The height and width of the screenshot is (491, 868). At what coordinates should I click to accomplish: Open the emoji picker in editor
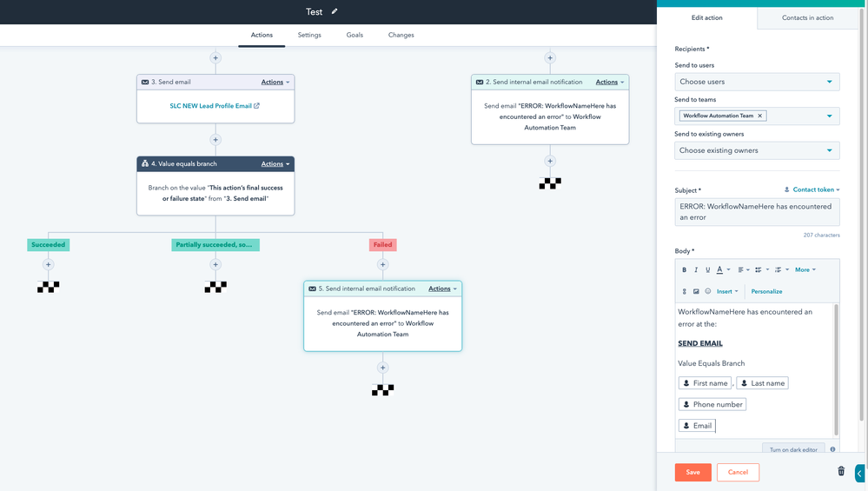tap(708, 292)
